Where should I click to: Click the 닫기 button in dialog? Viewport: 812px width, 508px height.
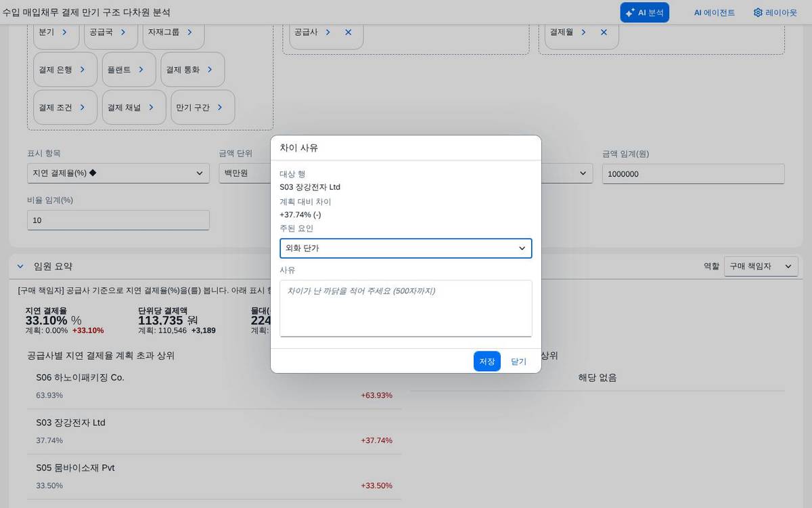point(518,361)
